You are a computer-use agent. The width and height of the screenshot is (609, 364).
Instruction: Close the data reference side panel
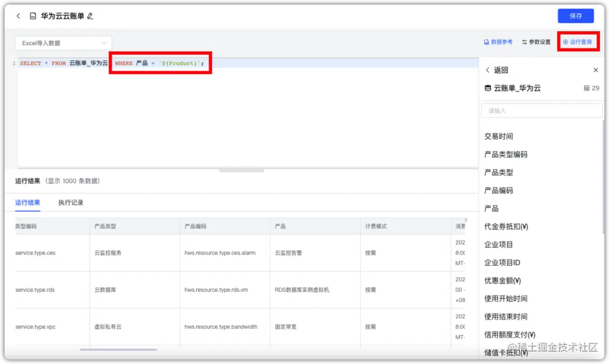(595, 70)
